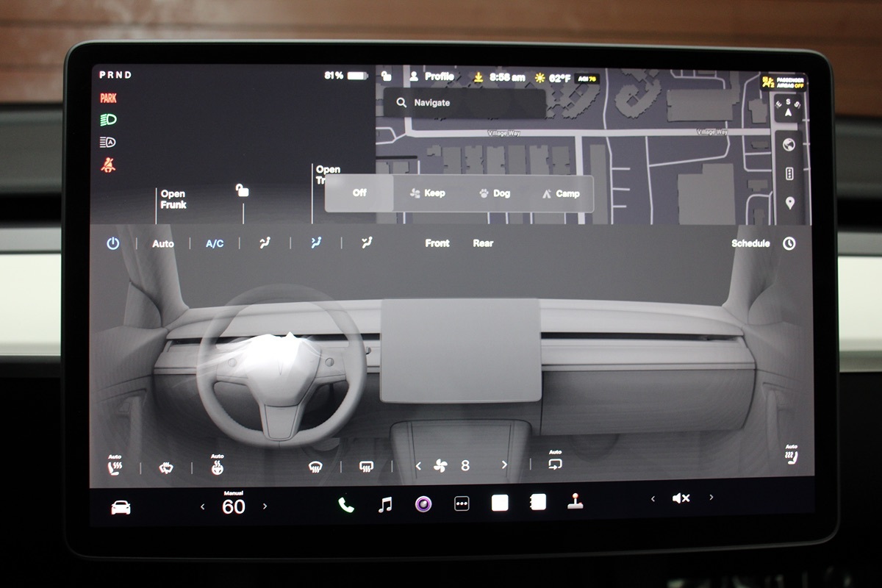Toggle the A/C on or off
The width and height of the screenshot is (882, 588).
(x=215, y=243)
